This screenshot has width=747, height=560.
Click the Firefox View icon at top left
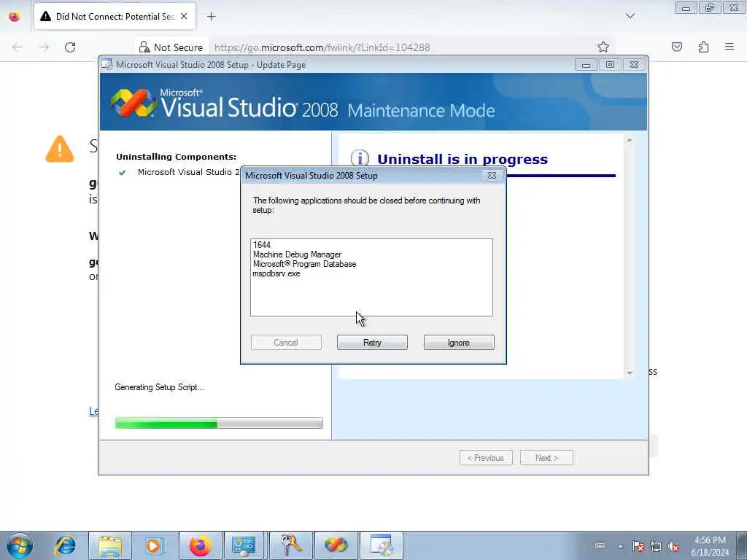15,17
